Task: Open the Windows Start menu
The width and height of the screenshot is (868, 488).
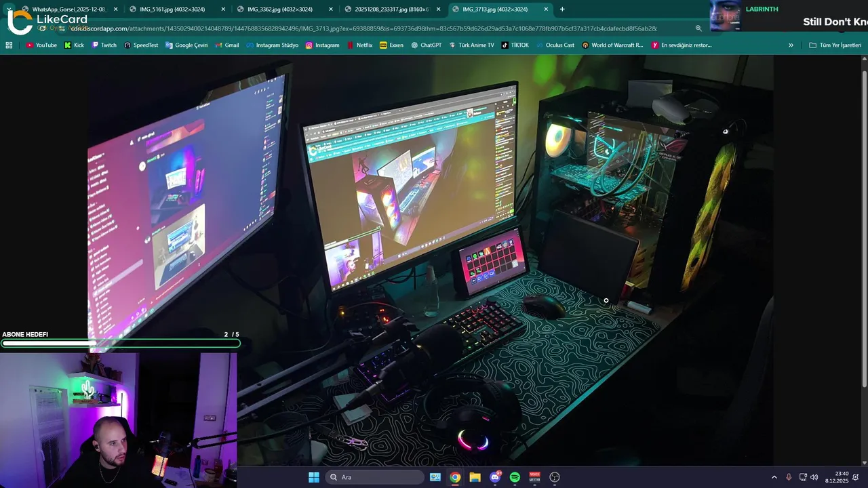Action: pyautogui.click(x=314, y=477)
